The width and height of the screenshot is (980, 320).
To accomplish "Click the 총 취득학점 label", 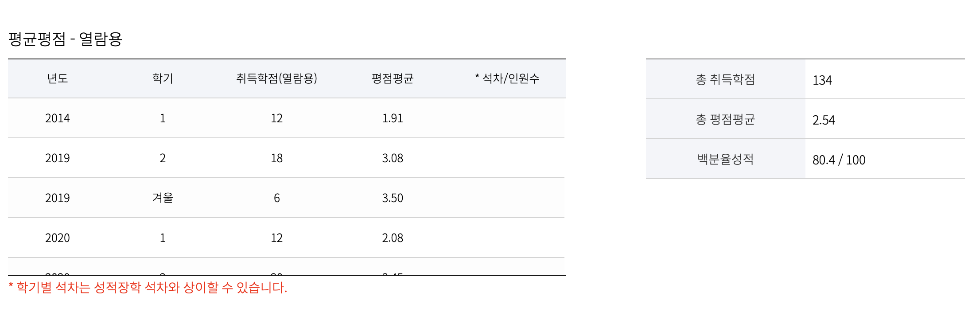I will pos(725,79).
